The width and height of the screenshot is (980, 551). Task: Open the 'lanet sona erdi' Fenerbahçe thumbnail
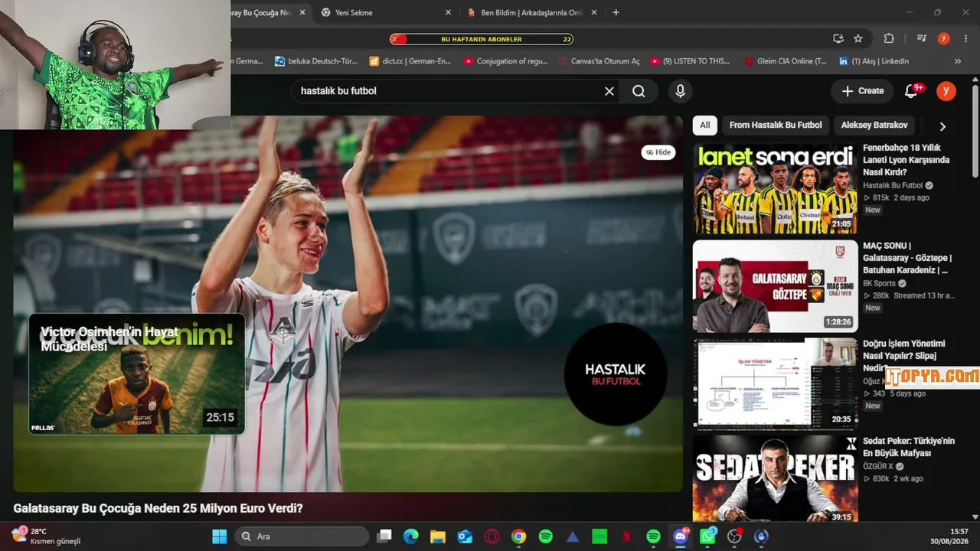[775, 188]
